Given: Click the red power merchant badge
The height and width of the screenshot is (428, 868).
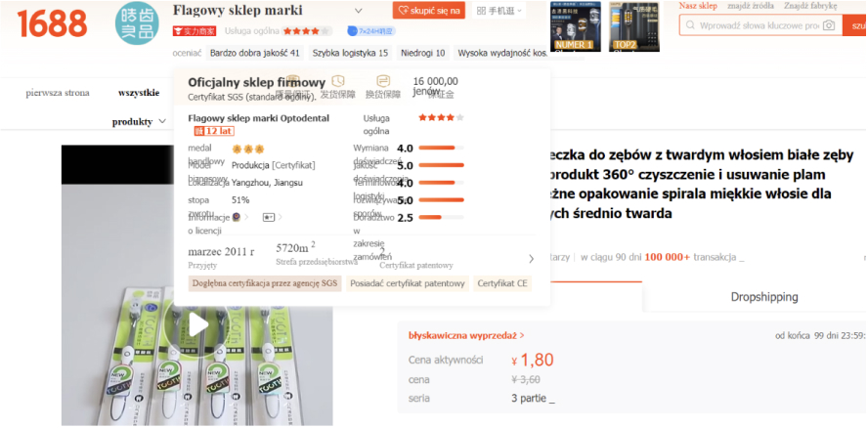Looking at the screenshot, I should tap(195, 31).
